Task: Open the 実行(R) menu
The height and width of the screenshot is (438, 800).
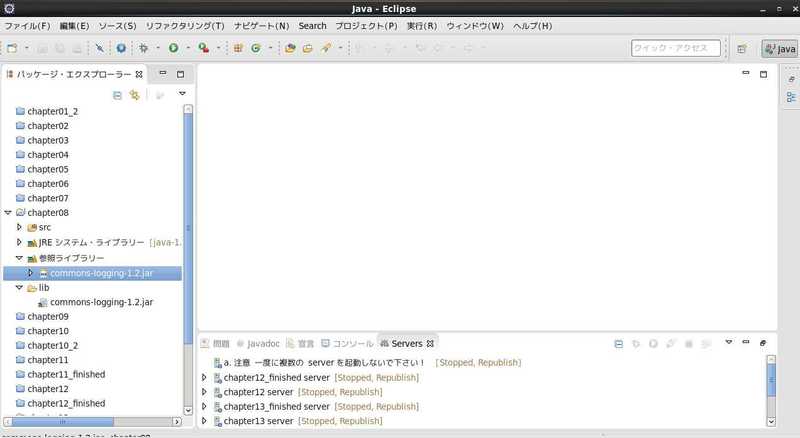Action: pyautogui.click(x=422, y=26)
